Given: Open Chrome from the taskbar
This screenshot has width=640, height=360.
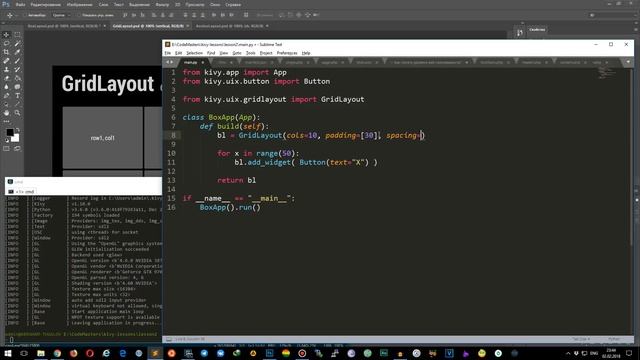Looking at the screenshot, I should click(x=57, y=353).
